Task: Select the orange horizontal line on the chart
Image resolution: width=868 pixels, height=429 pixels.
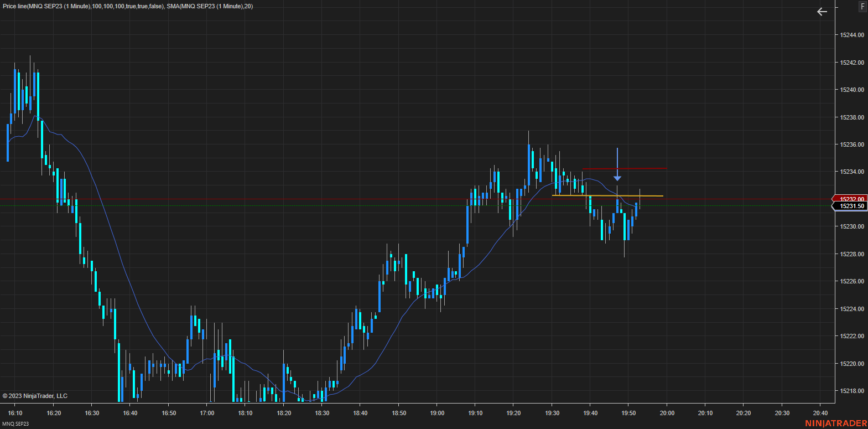Action: (607, 195)
